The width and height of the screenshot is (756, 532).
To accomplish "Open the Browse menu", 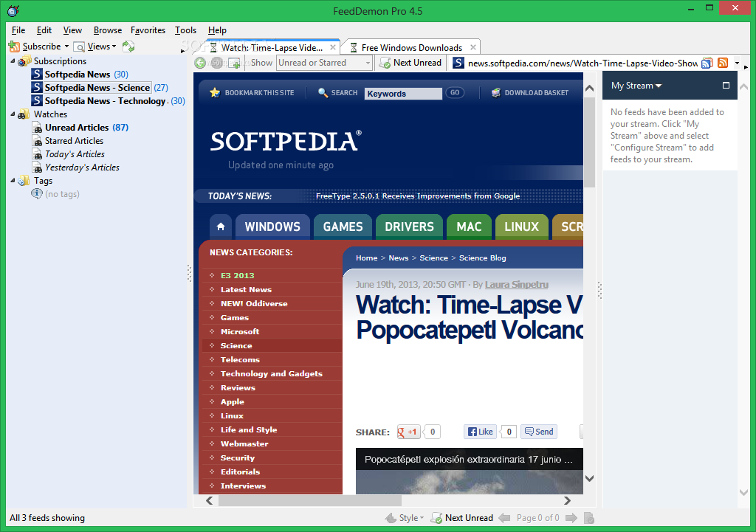I will (108, 30).
